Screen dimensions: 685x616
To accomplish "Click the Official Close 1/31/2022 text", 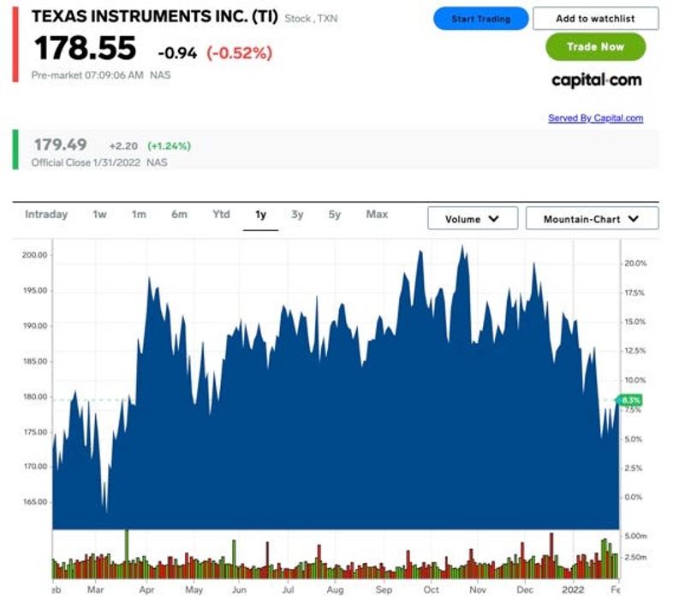I will (86, 163).
